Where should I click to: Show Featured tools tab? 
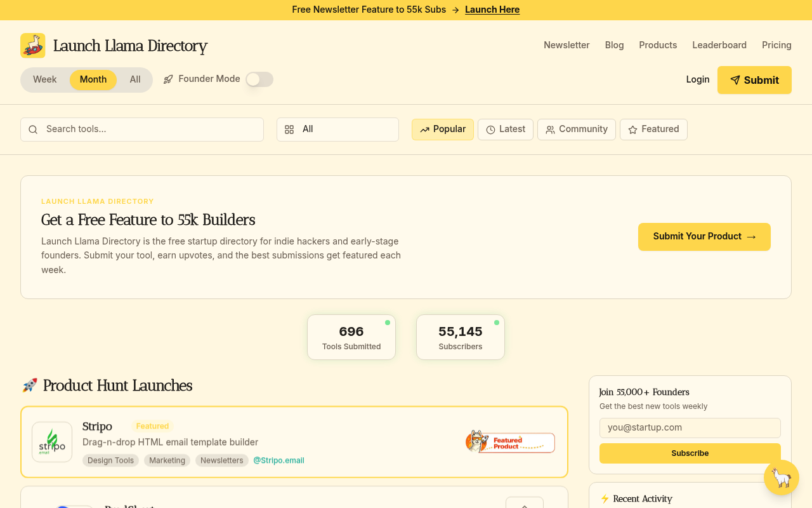(x=653, y=130)
